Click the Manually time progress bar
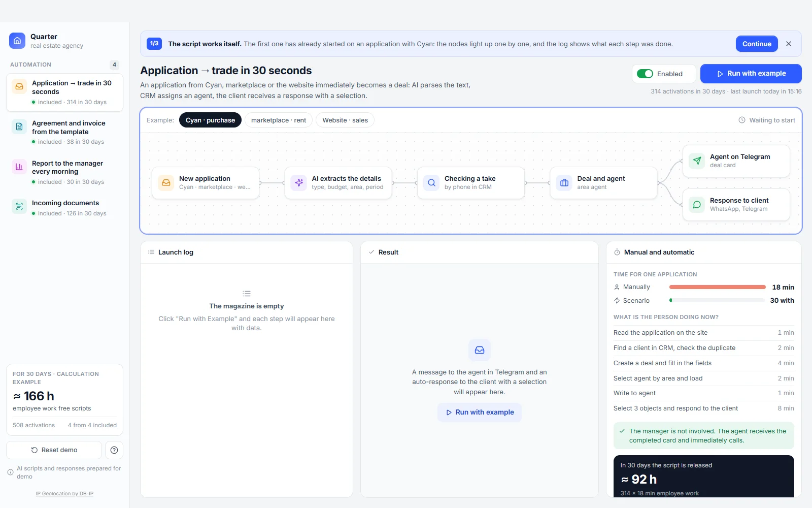Viewport: 812px width, 508px height. [717, 287]
